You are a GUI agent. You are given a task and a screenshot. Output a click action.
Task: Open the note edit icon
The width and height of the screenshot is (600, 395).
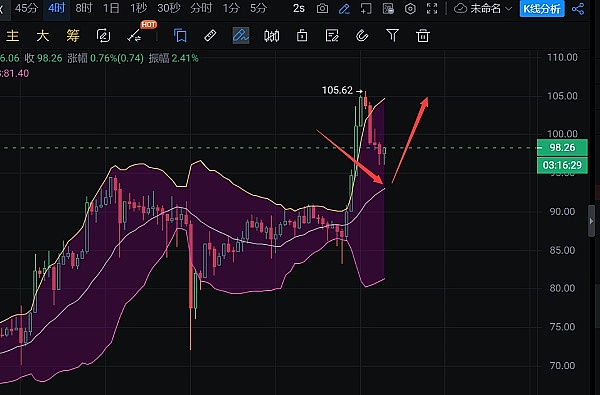click(x=332, y=36)
